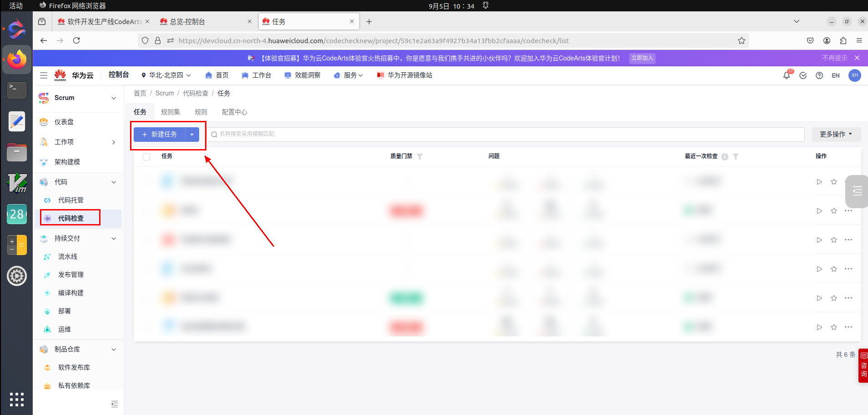Open 编译构建 in the sidebar
This screenshot has width=868, height=415.
71,293
